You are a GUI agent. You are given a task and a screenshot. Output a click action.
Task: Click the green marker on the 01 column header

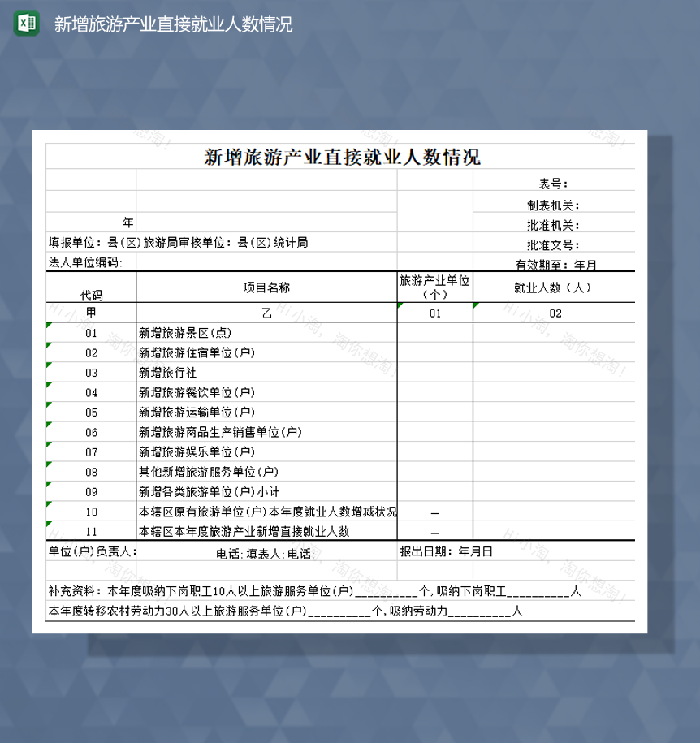[399, 307]
